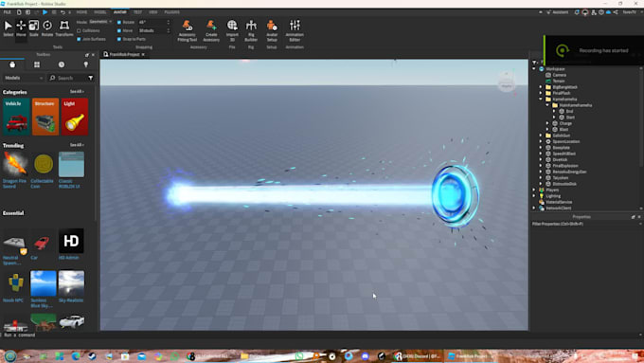Launch the Rig Builder
Viewport: 644px width, 363px height.
[251, 31]
